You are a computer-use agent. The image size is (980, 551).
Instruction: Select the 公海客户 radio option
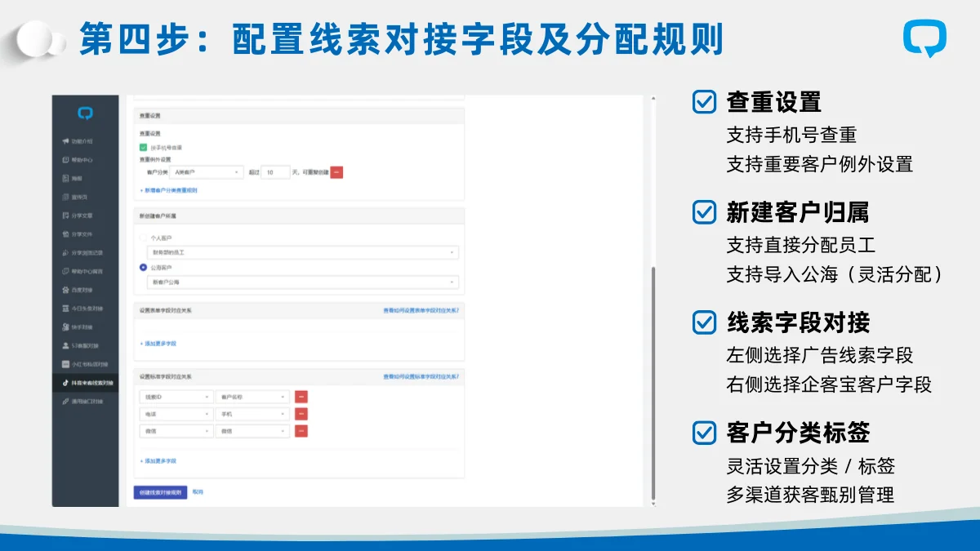(x=144, y=268)
